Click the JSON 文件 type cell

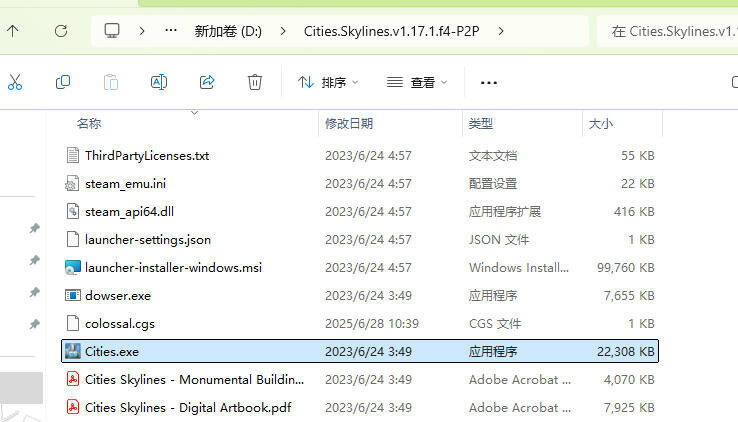(x=499, y=240)
